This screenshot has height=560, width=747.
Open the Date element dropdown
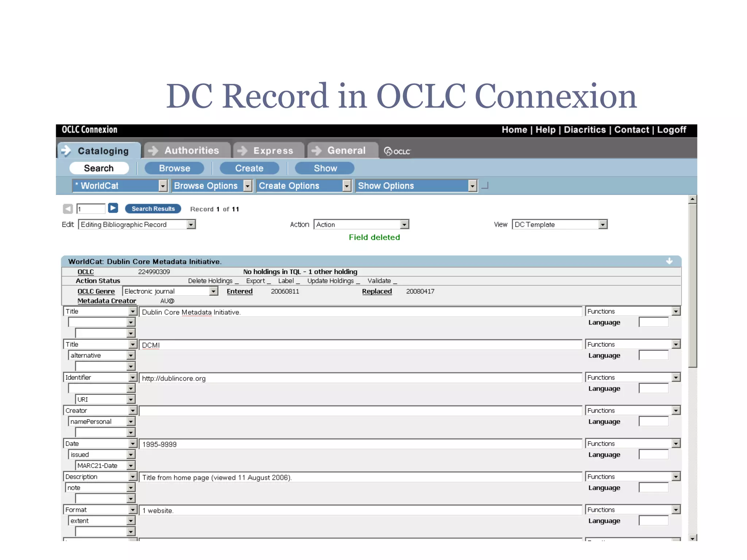(100, 444)
